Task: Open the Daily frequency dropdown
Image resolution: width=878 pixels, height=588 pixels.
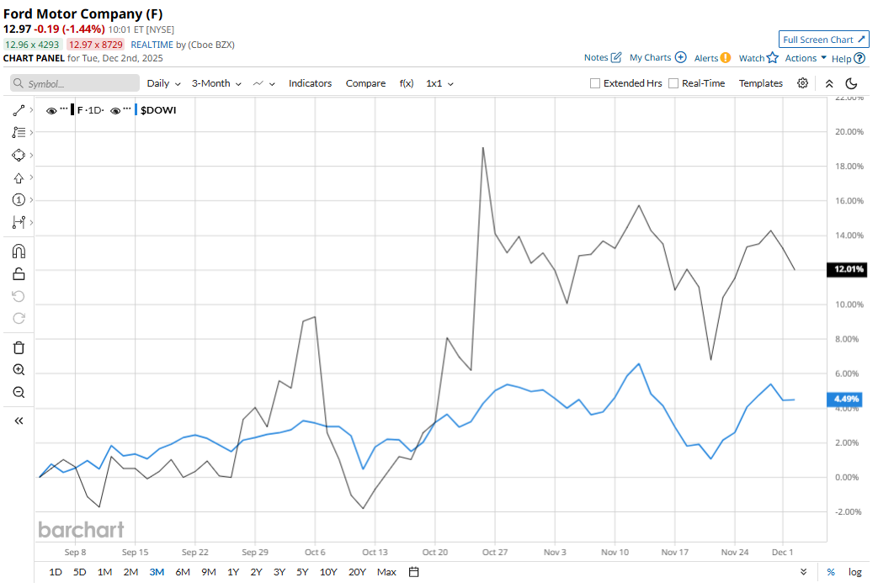Action: tap(163, 83)
